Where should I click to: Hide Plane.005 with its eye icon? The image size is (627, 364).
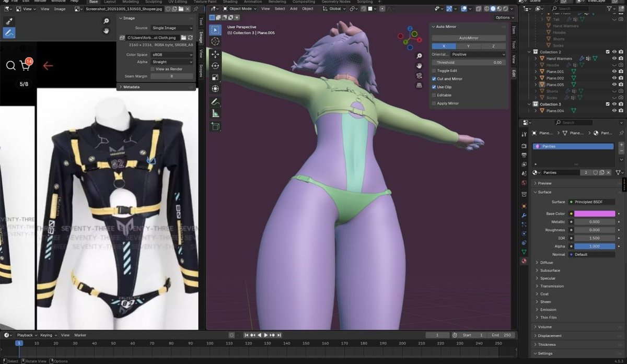pos(614,85)
